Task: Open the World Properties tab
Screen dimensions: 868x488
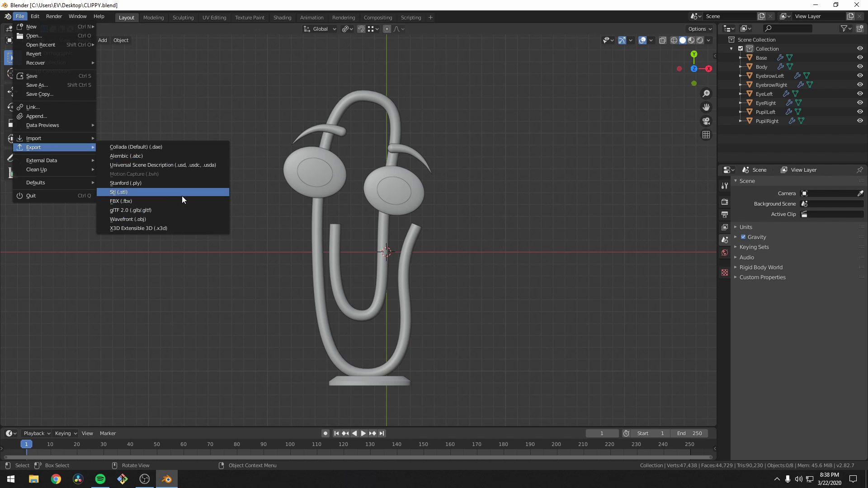Action: click(x=725, y=253)
